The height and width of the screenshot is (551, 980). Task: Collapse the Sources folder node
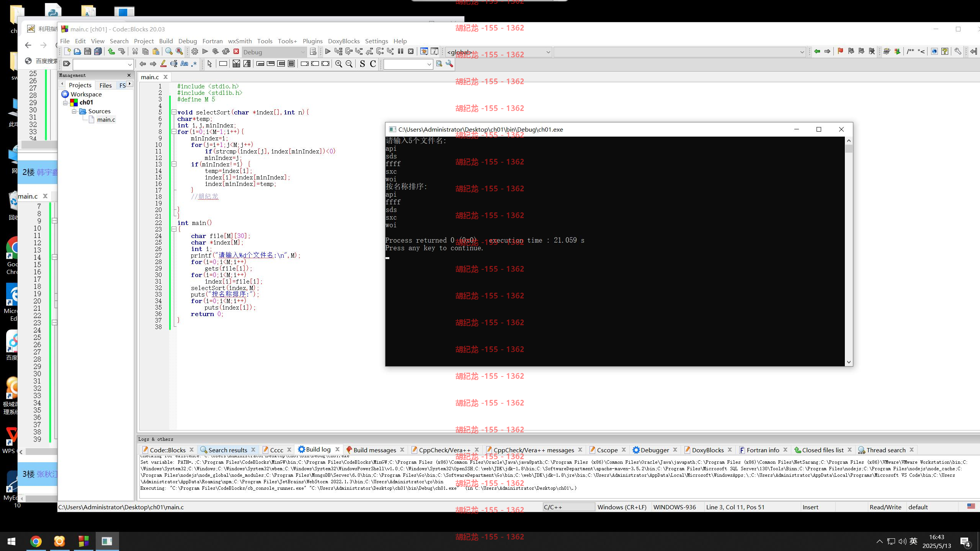74,111
